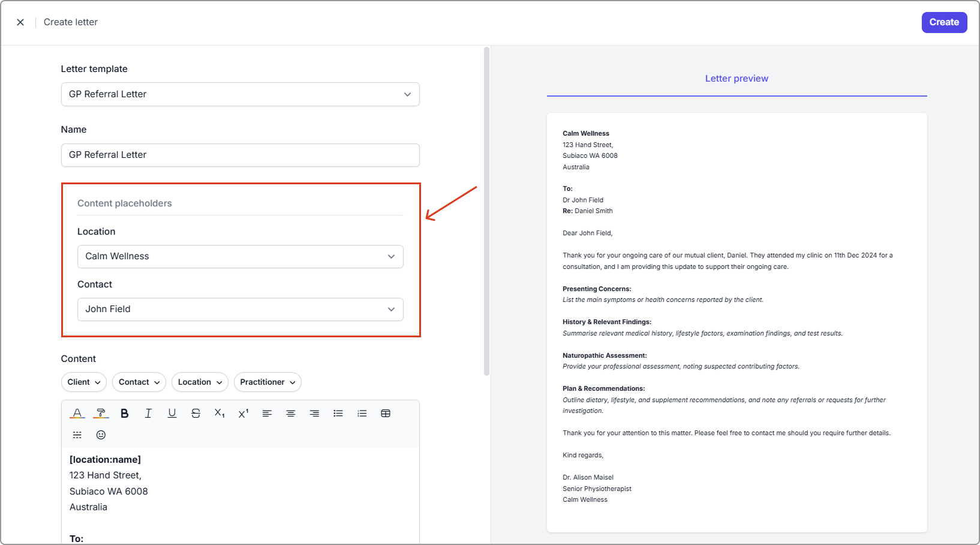Insert a table in the letter

[x=386, y=414]
